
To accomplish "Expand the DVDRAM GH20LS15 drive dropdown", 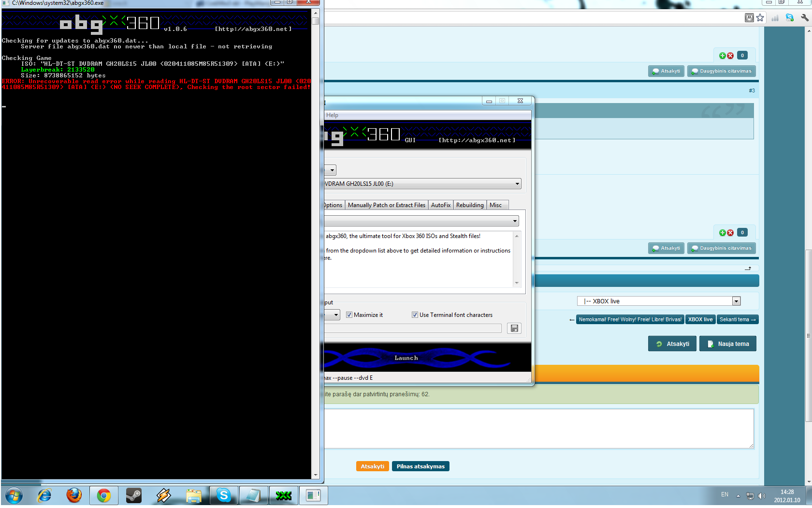I will [x=517, y=184].
